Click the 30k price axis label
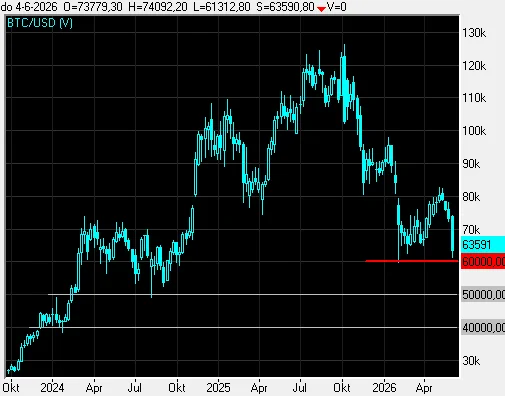The image size is (505, 396). [x=471, y=361]
